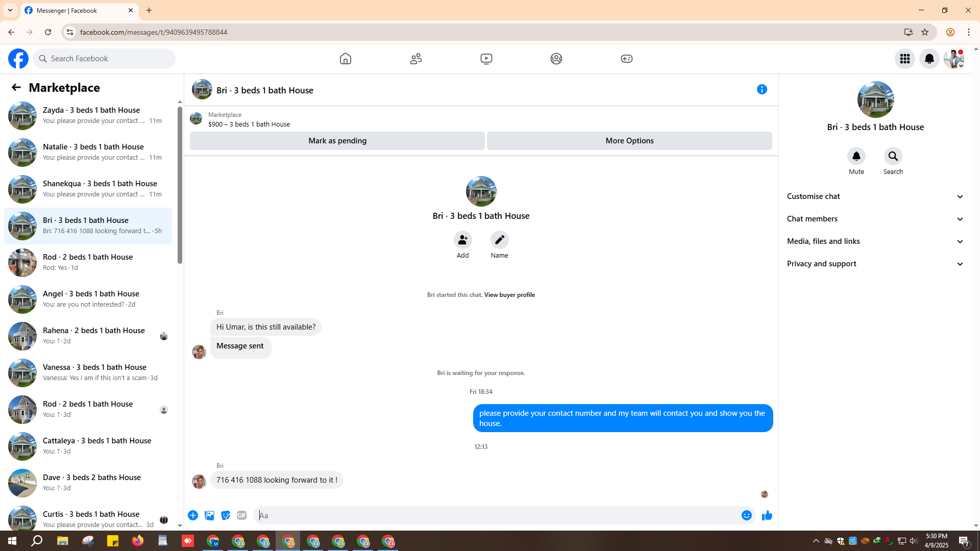Click the Search Facebook field
The height and width of the screenshot is (551, 980).
coord(105,59)
